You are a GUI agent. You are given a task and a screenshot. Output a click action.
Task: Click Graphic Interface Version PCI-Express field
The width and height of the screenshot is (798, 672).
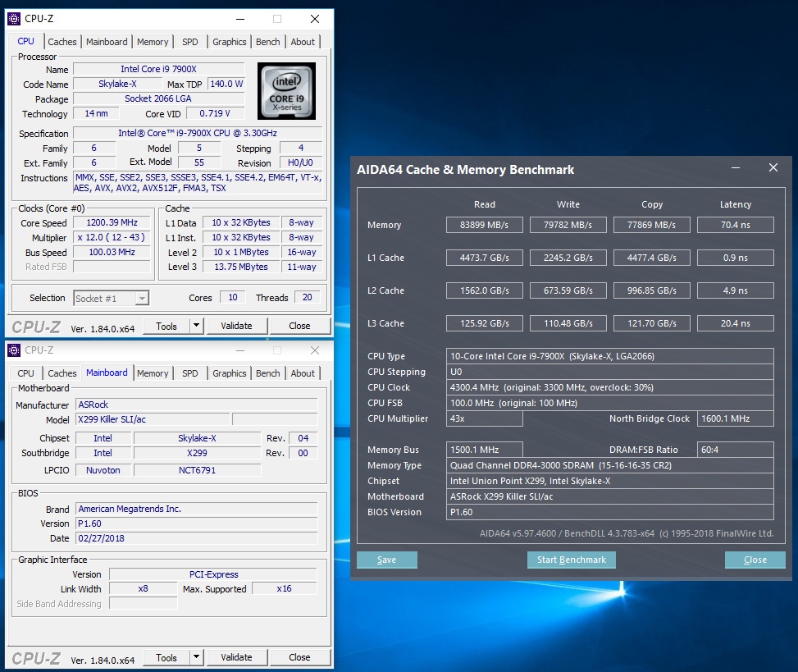pos(213,574)
